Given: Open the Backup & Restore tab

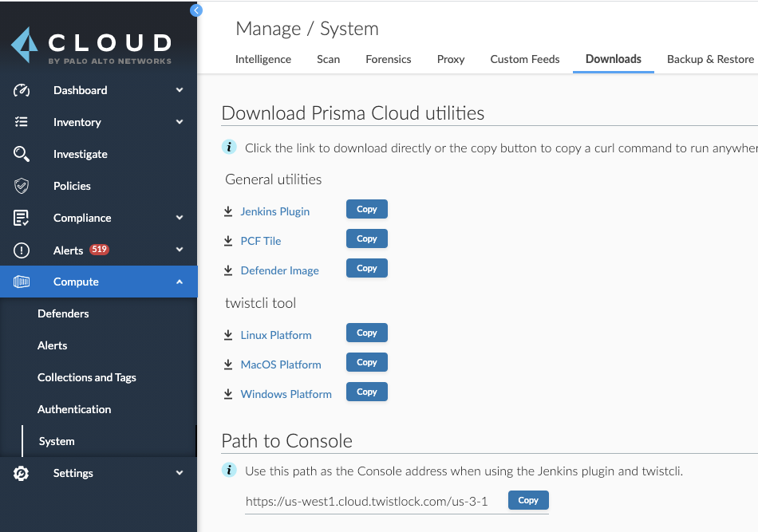Looking at the screenshot, I should 710,59.
